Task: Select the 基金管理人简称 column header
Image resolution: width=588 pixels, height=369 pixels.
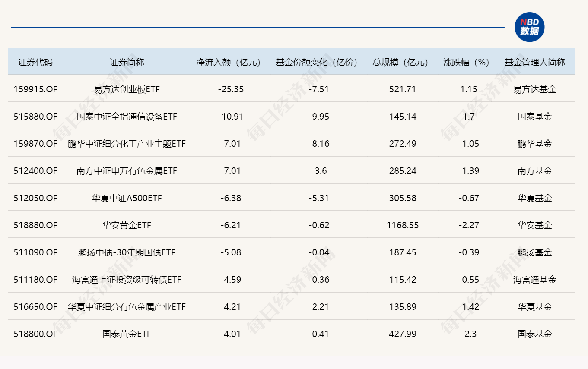Action: 534,62
